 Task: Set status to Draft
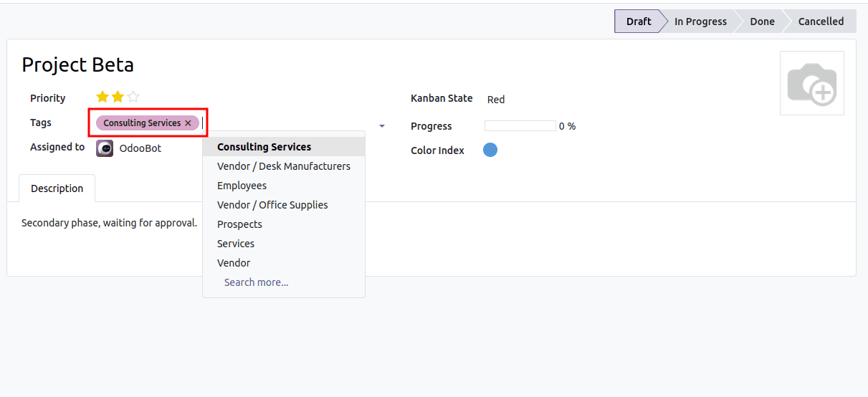coord(638,21)
